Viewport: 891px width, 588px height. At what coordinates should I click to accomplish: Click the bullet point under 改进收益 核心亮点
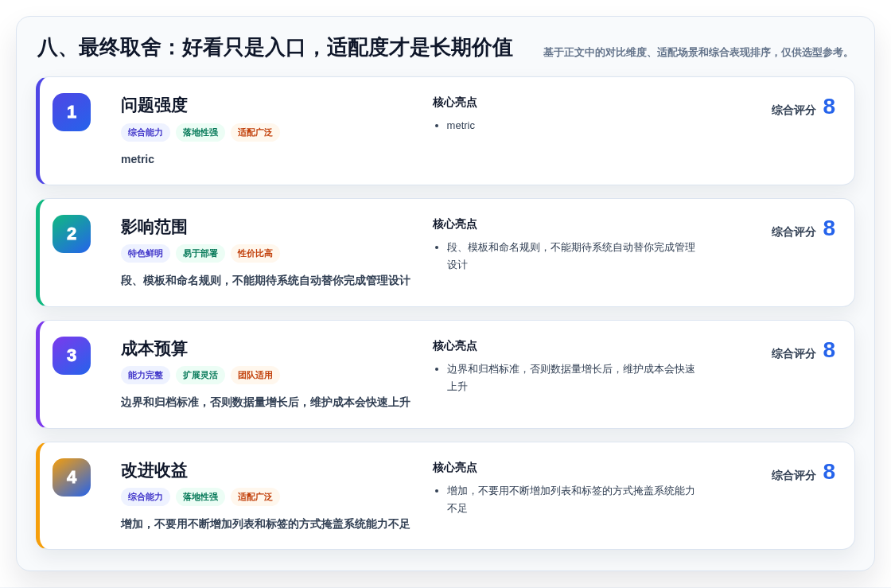[570, 500]
